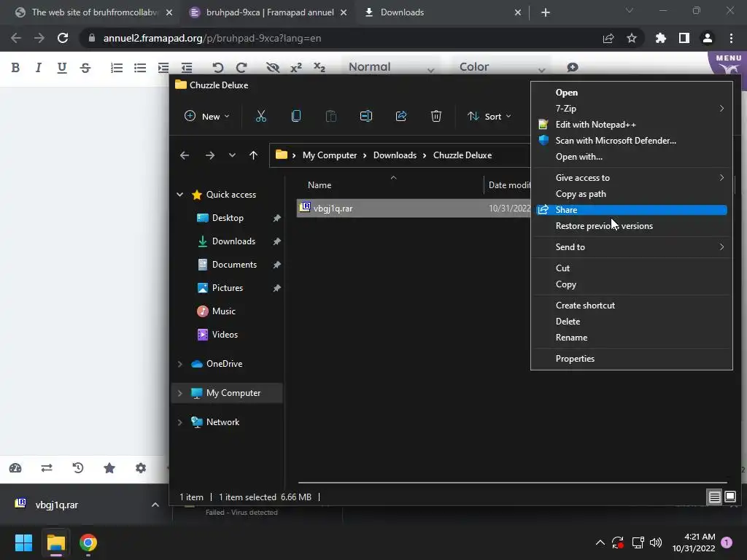This screenshot has width=747, height=560.
Task: Select the vbgj1q.rar file row
Action: (414, 209)
